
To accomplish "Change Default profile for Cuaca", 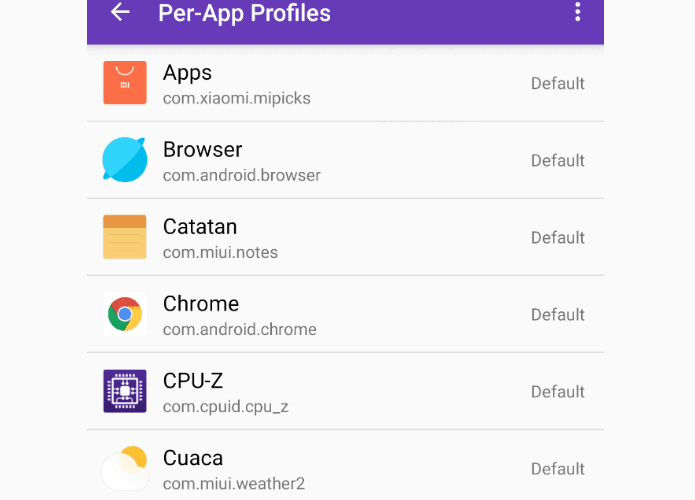I will click(x=558, y=469).
